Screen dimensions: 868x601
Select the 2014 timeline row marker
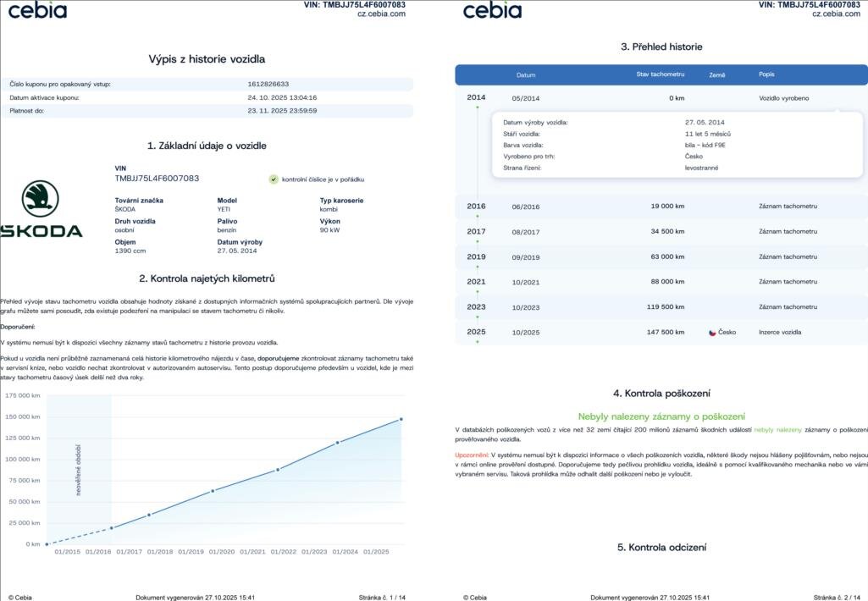[x=476, y=98]
